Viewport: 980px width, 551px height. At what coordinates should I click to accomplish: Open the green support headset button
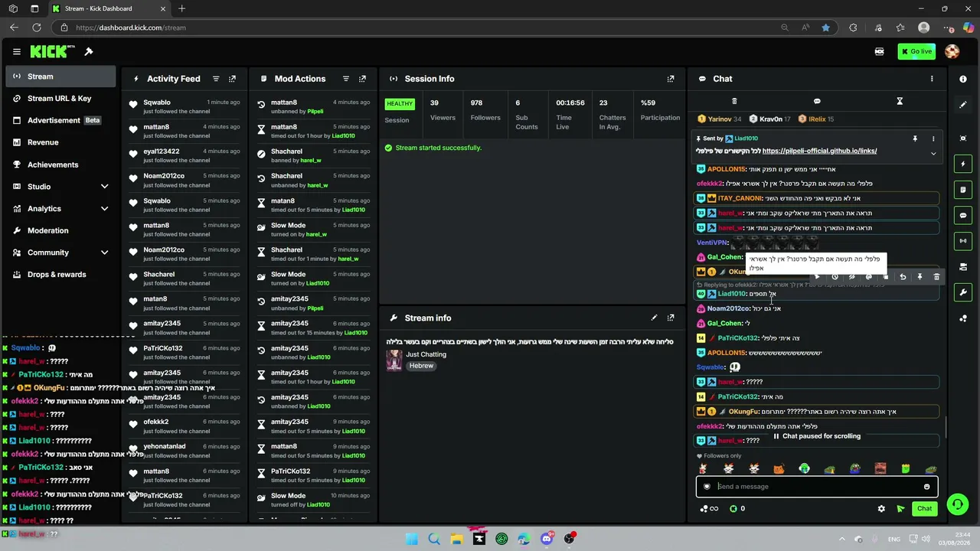[x=957, y=504]
